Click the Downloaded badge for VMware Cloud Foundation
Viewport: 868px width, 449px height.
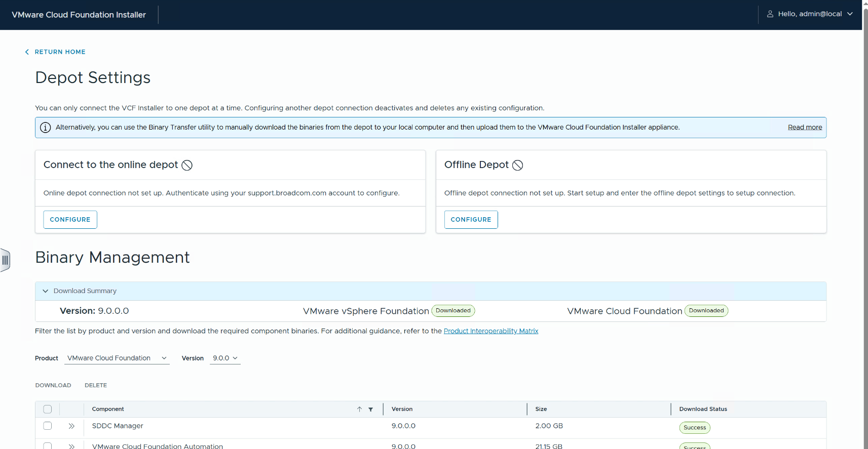click(x=706, y=311)
